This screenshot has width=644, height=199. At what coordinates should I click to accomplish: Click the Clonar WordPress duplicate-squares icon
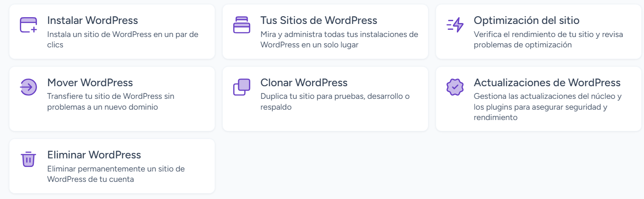241,87
